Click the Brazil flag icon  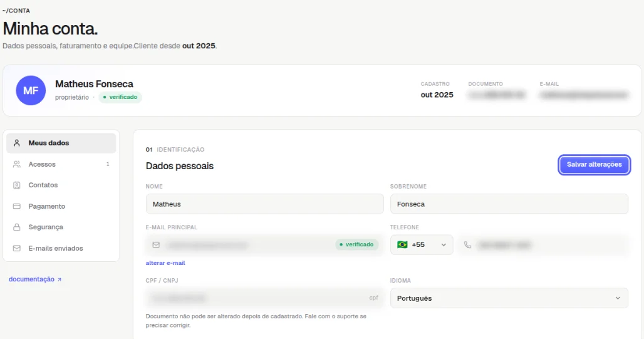pos(402,245)
